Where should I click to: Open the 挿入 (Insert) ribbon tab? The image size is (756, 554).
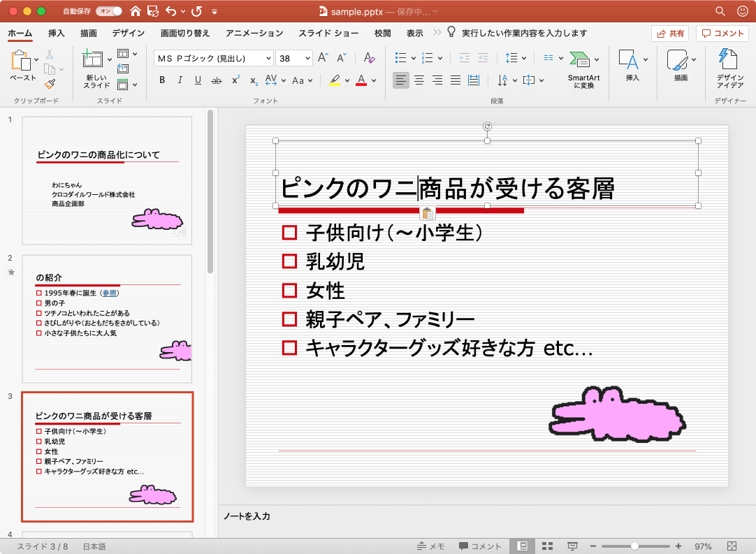tap(57, 33)
